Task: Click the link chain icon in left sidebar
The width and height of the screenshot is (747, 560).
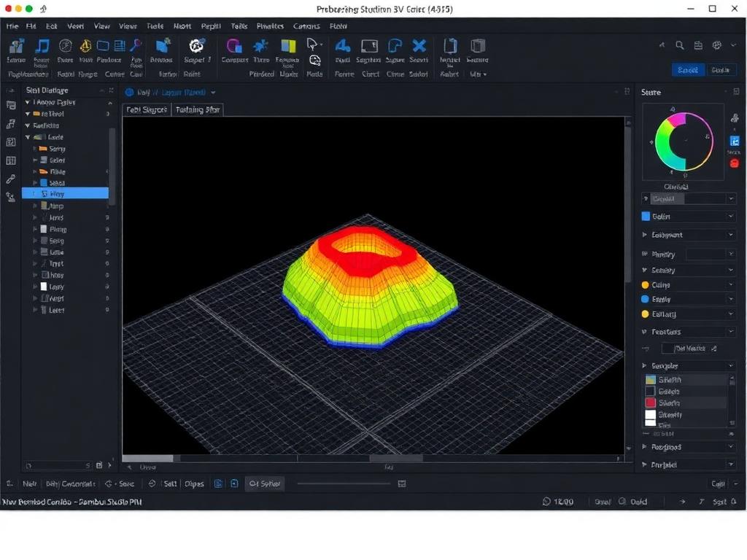Action: (10, 179)
